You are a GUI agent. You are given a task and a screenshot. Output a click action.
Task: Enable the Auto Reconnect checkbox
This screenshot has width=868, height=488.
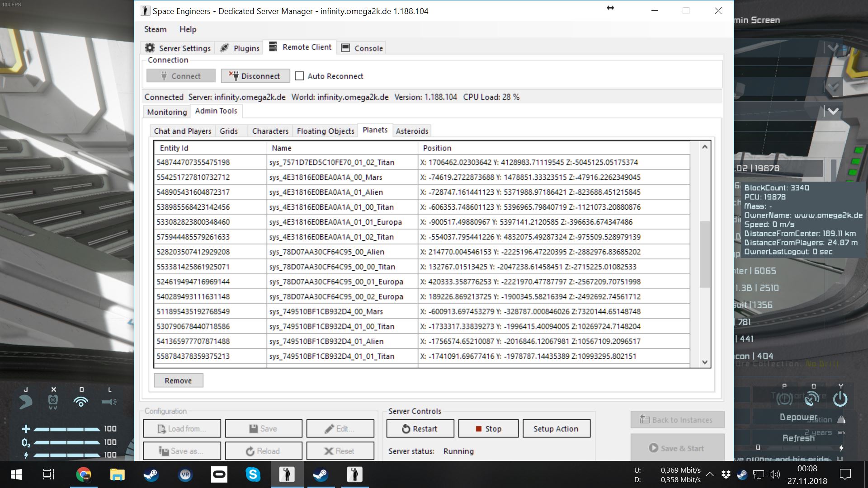click(299, 76)
